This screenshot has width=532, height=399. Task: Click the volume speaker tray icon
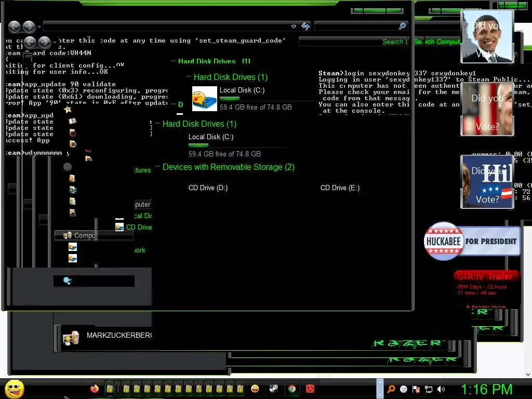point(441,389)
